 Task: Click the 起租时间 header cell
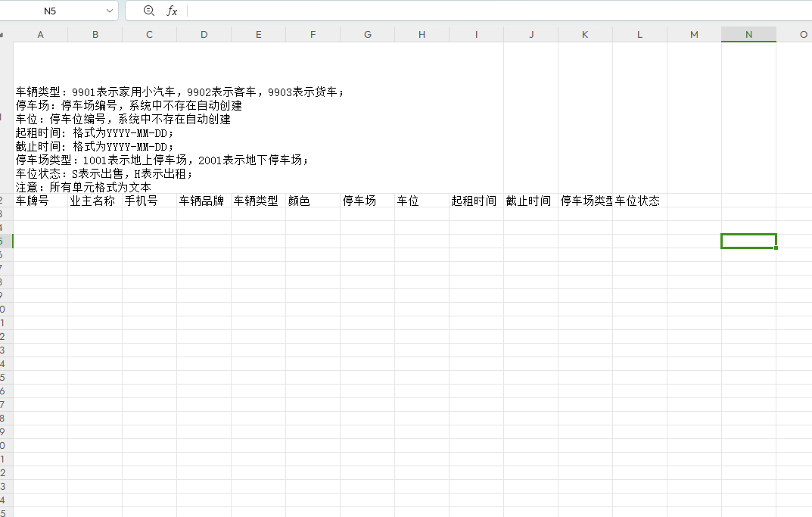coord(476,201)
